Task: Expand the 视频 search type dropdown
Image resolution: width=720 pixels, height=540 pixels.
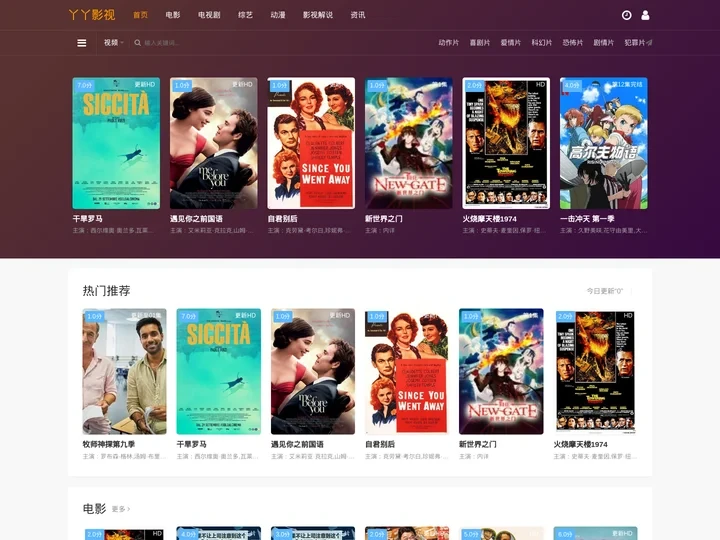Action: pos(113,43)
